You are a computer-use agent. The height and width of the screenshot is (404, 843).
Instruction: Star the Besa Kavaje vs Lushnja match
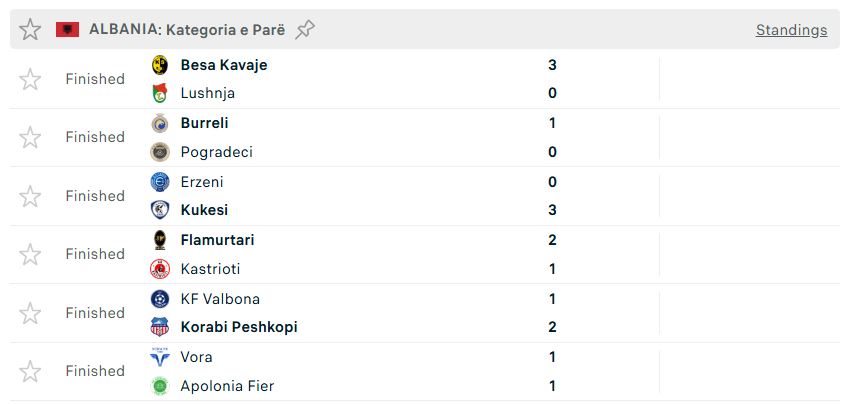(31, 79)
